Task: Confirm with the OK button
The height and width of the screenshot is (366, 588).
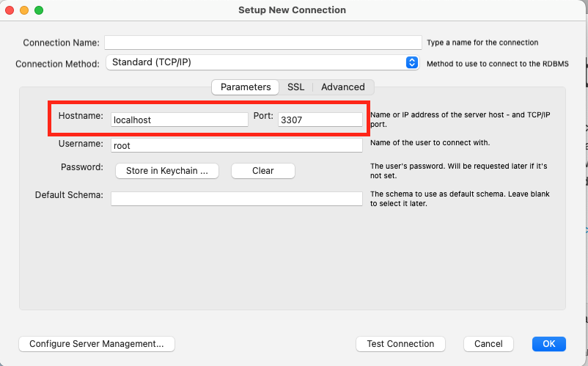Action: pos(549,344)
